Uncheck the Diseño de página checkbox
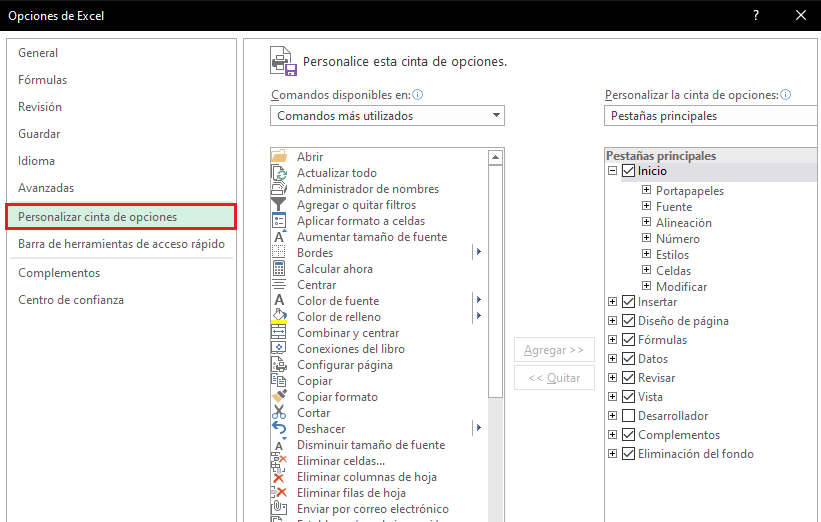This screenshot has width=821, height=522. [628, 320]
